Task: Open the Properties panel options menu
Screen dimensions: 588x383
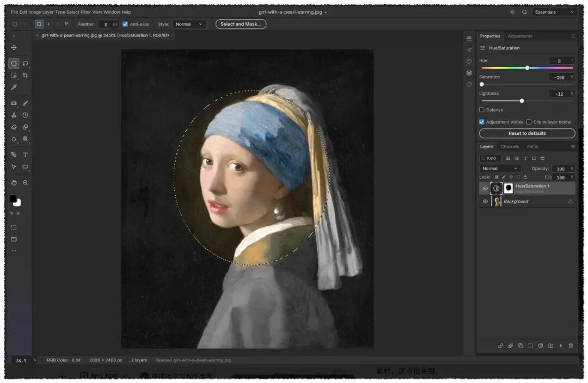Action: pos(573,36)
